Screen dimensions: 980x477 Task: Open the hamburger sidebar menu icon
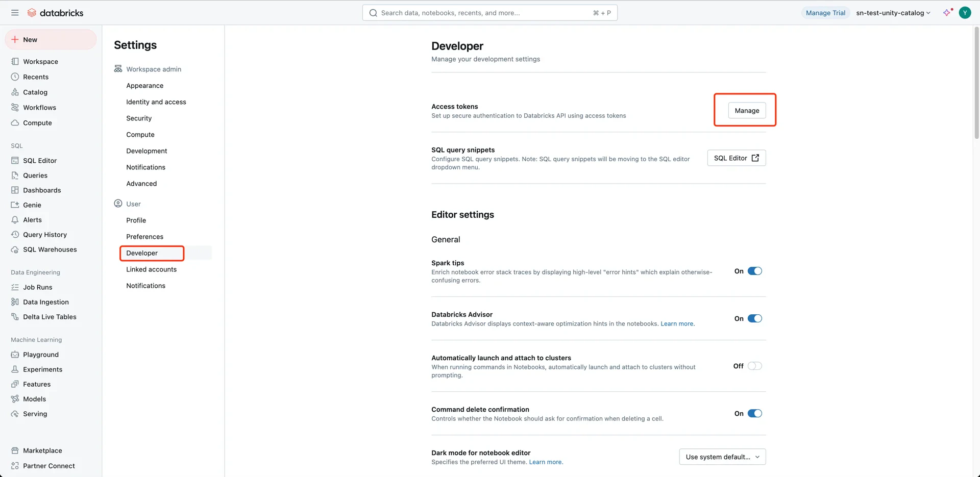pyautogui.click(x=15, y=13)
